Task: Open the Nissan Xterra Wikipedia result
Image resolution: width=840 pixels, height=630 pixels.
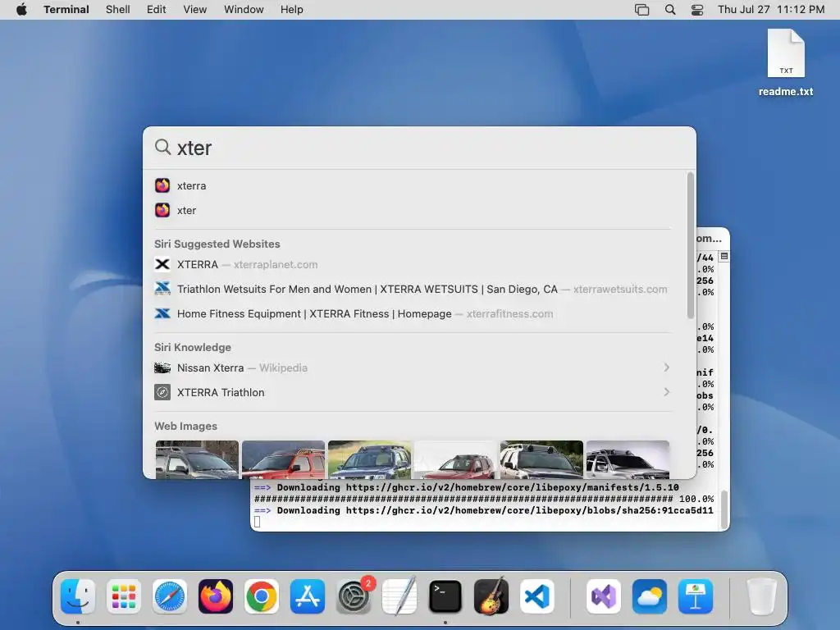Action: click(413, 368)
